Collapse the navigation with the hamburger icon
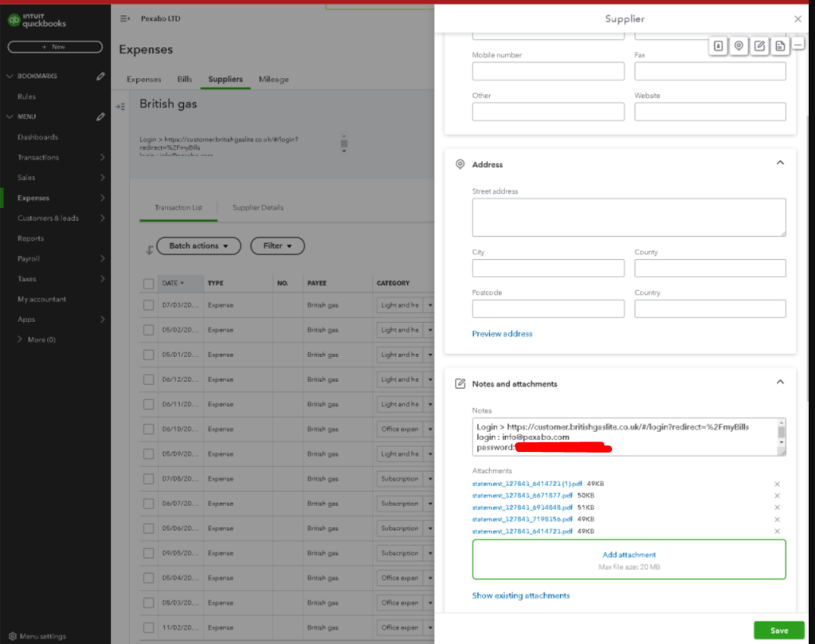 (125, 18)
